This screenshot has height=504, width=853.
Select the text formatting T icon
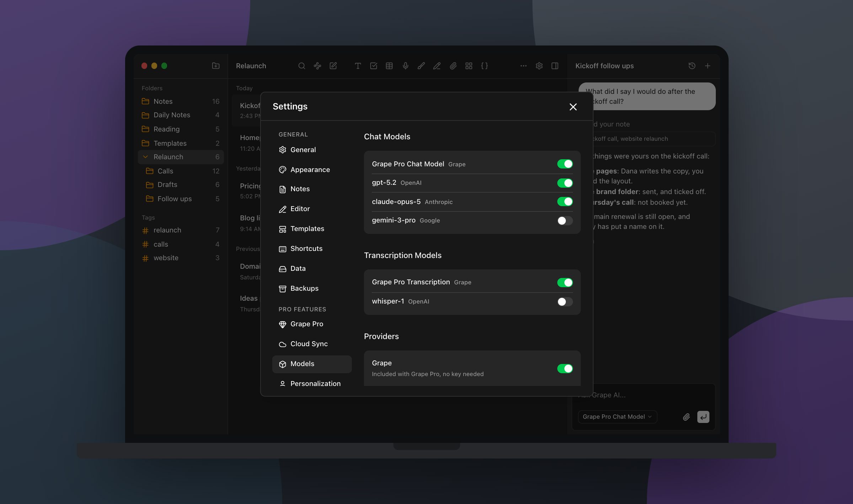358,66
